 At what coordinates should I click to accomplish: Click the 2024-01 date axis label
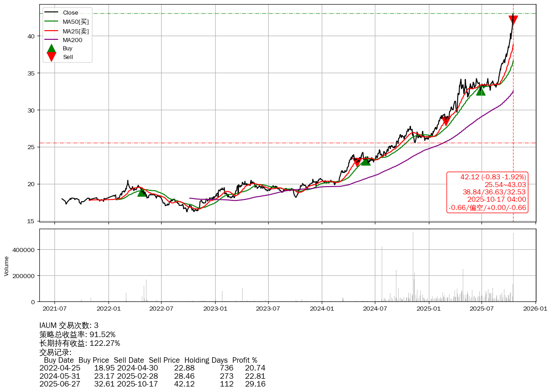click(322, 308)
